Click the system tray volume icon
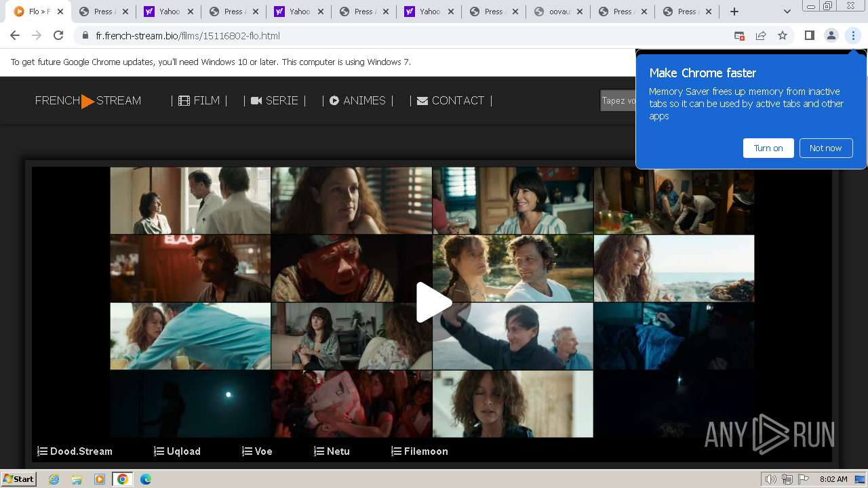 (771, 479)
